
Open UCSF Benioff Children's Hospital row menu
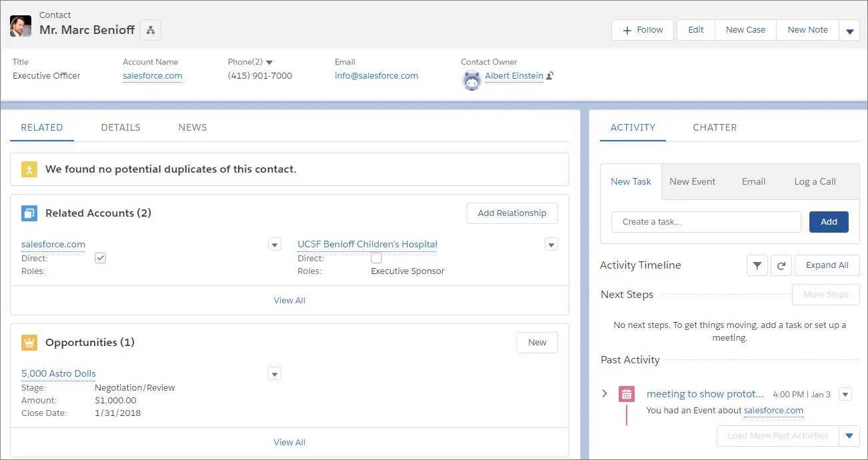tap(551, 245)
